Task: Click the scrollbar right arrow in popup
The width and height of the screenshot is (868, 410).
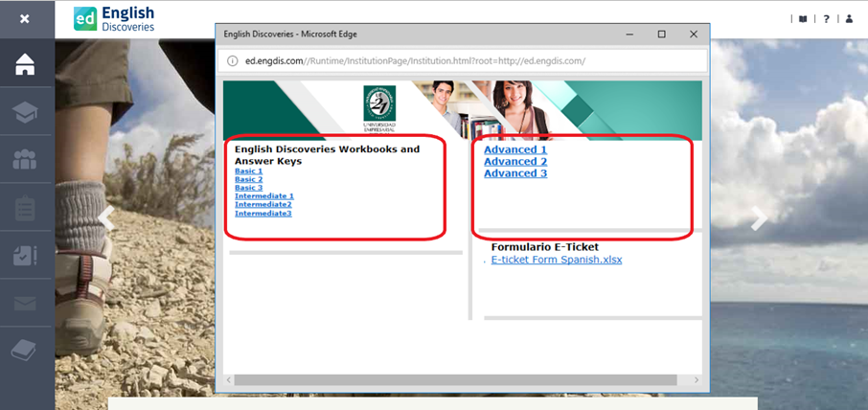Action: click(697, 380)
